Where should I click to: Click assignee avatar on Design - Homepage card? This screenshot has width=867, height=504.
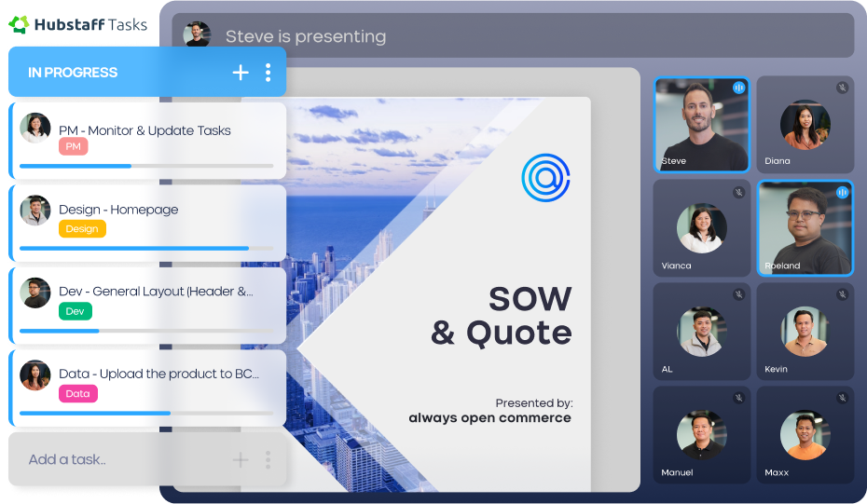click(35, 211)
